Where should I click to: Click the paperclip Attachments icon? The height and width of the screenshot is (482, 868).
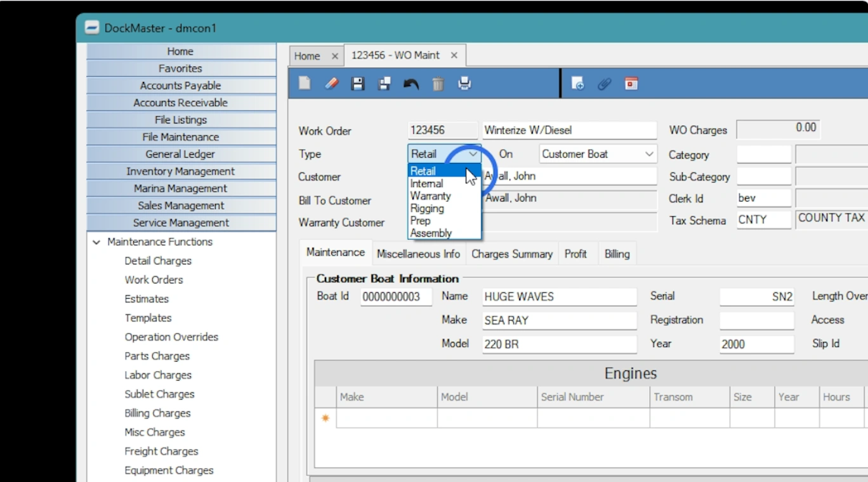[604, 84]
